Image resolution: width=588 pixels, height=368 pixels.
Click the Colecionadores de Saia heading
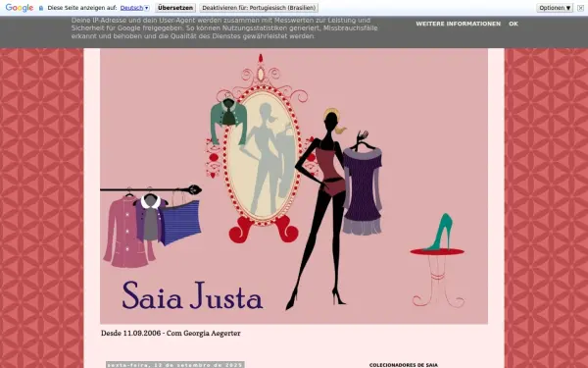coord(403,365)
